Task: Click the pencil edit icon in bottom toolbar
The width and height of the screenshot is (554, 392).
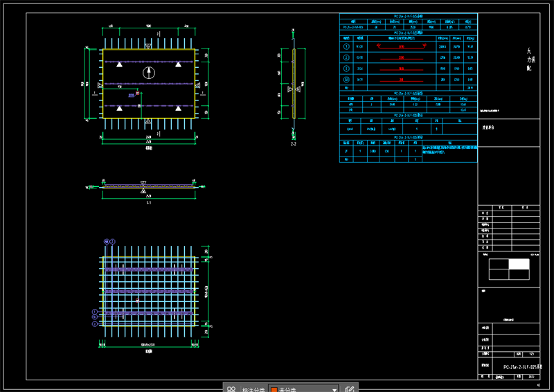Action: tap(350, 389)
